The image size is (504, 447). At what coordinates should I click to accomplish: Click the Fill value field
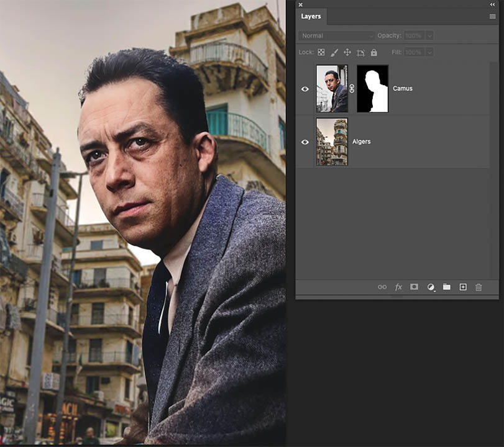coord(414,52)
